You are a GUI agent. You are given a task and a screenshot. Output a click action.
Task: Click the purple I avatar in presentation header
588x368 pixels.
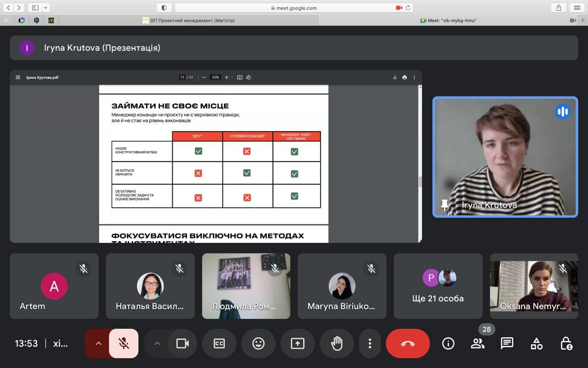point(27,48)
